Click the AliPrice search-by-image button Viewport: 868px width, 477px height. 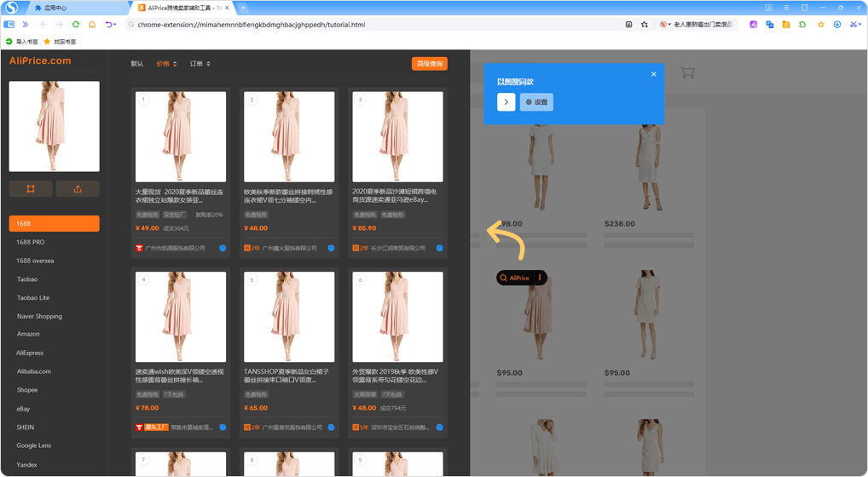514,278
